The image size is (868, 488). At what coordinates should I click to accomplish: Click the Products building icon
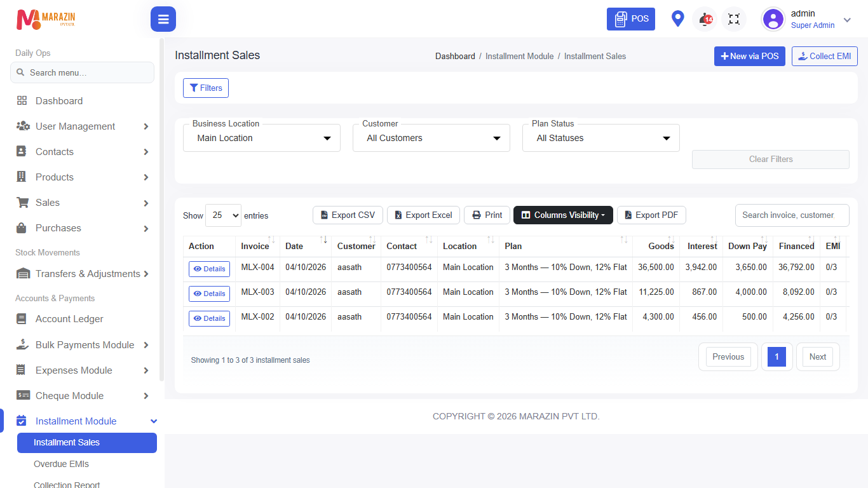coord(22,177)
